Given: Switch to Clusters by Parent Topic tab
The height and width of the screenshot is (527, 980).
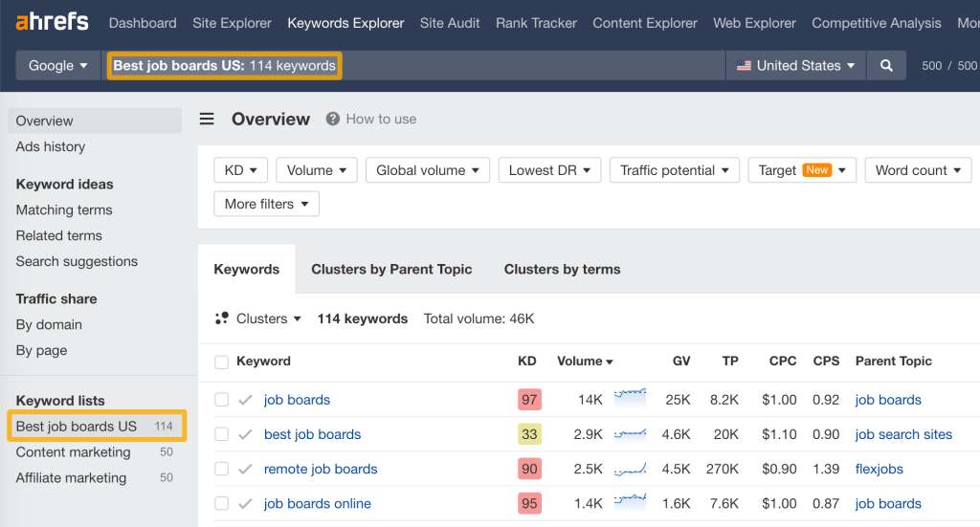Looking at the screenshot, I should (391, 269).
